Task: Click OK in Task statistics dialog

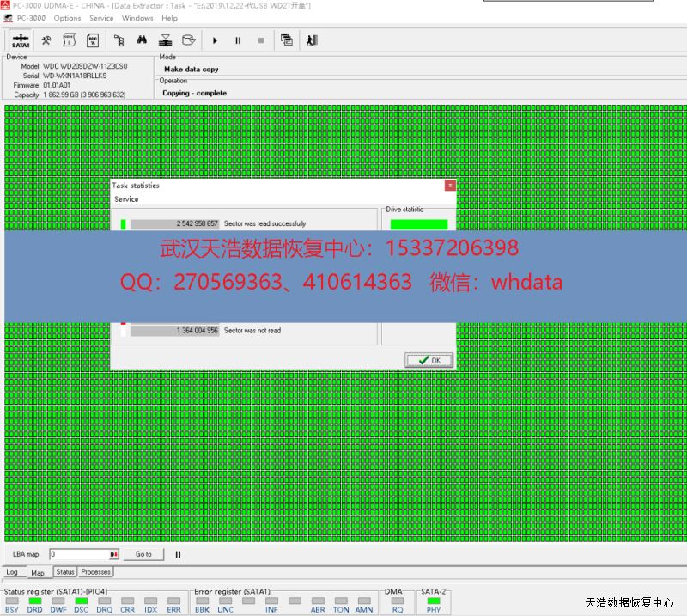Action: pos(429,360)
